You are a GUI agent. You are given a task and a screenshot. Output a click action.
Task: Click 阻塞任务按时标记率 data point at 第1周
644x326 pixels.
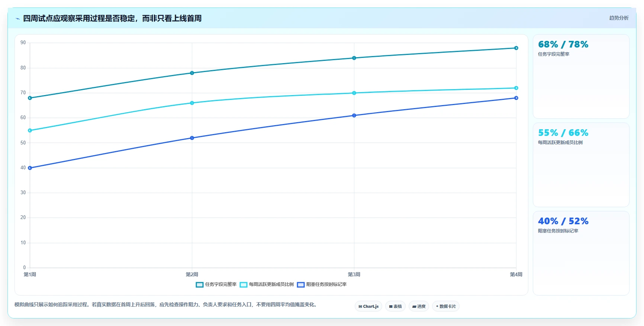pos(30,168)
